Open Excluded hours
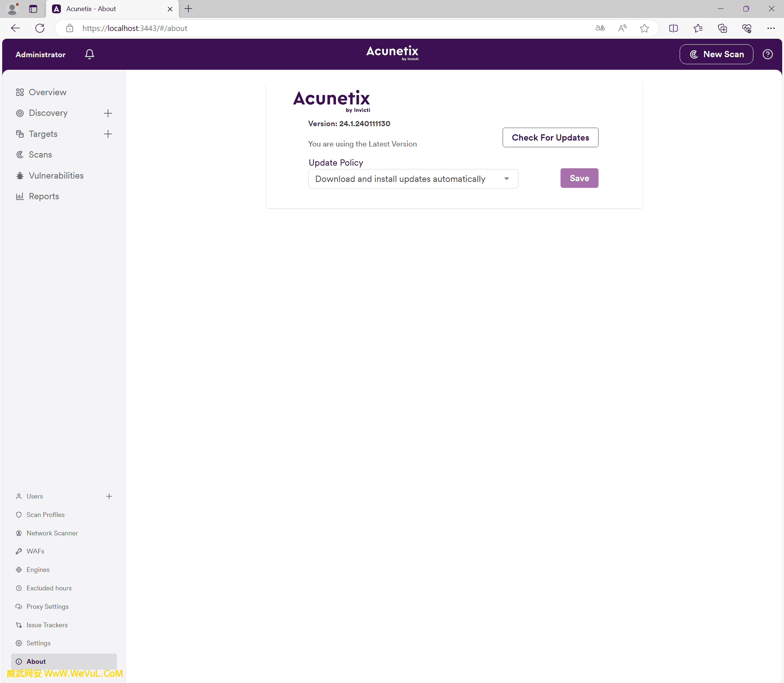The image size is (784, 683). 44,588
